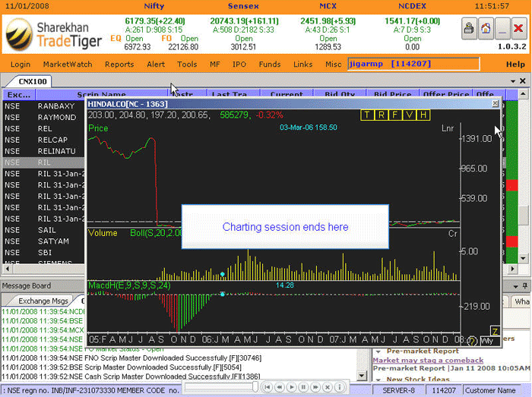Show playback info with i button
The height and width of the screenshot is (397, 532).
tap(339, 387)
